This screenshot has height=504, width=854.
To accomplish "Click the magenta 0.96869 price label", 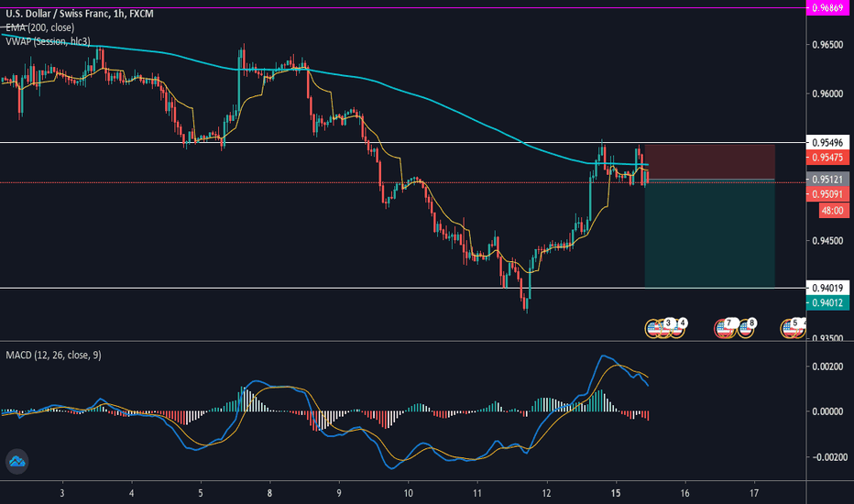I will pos(827,7).
